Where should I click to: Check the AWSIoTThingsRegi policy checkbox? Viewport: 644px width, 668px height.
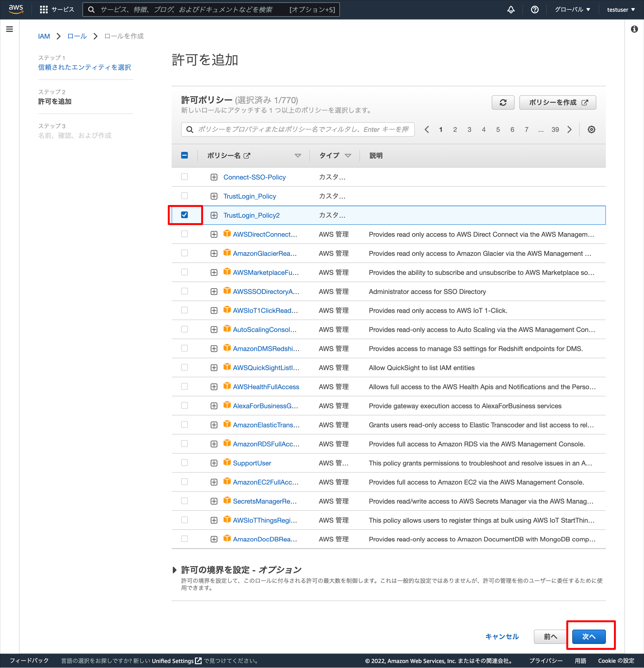184,520
